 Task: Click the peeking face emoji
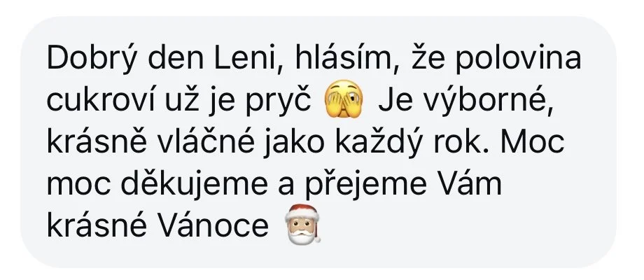pyautogui.click(x=344, y=99)
